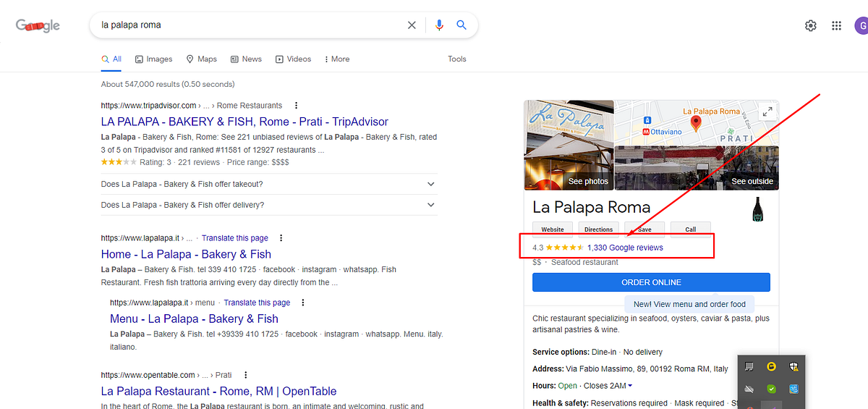Open the gray monitor device tray icon
The height and width of the screenshot is (409, 868).
click(x=750, y=367)
